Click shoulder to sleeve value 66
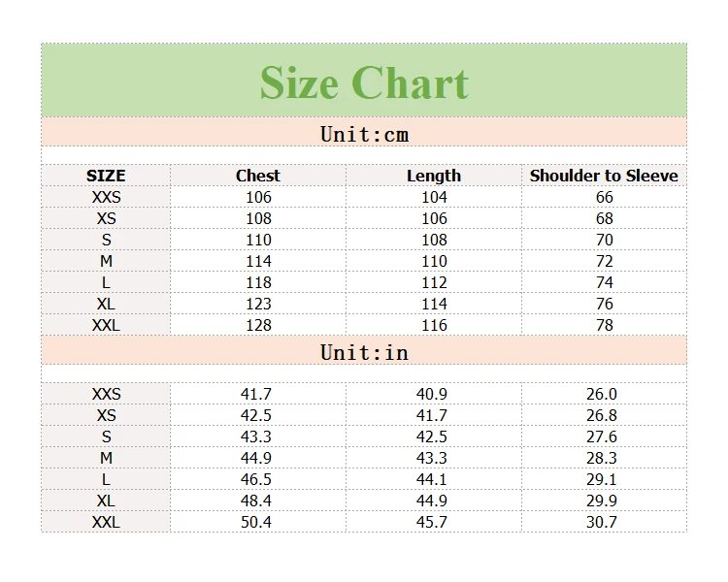This screenshot has height=582, width=728. 604,197
